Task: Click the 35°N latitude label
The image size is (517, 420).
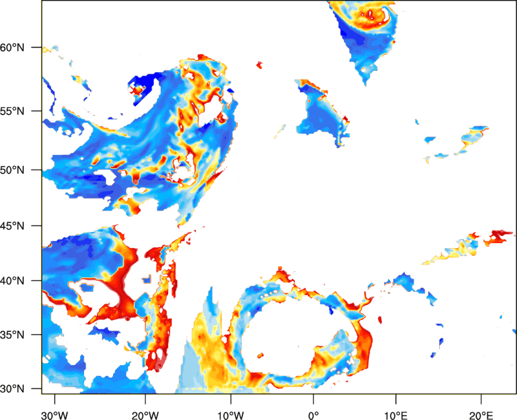Action: (x=12, y=335)
